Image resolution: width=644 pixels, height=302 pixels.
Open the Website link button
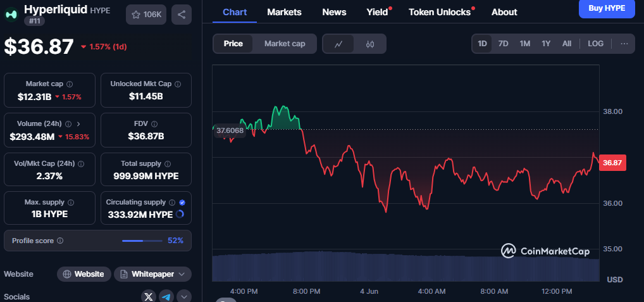[x=84, y=274]
